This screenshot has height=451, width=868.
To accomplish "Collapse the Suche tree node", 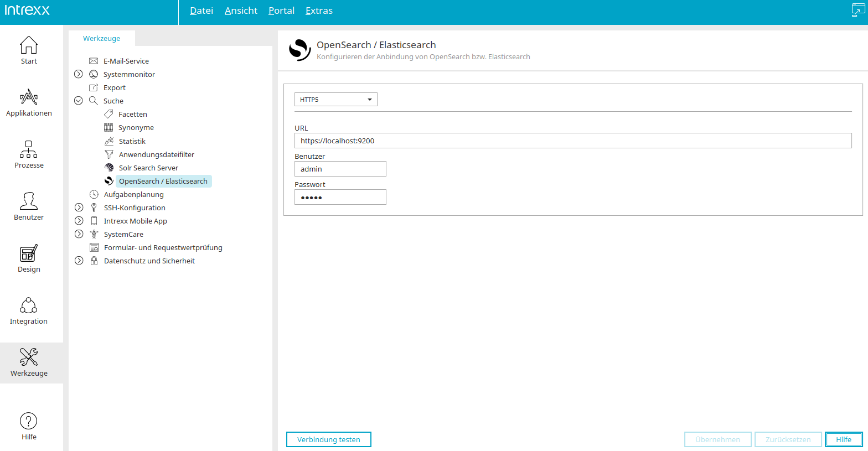I will point(79,101).
